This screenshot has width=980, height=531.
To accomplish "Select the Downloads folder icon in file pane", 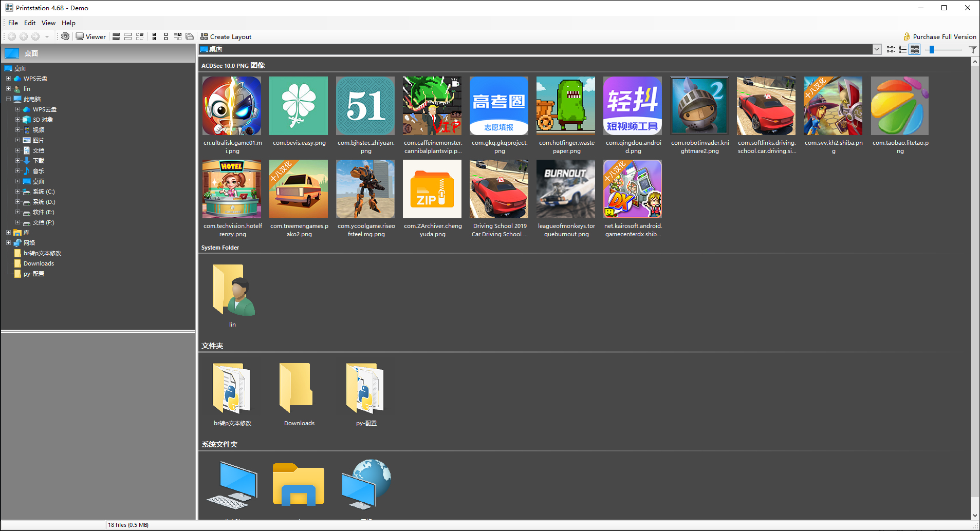I will pos(297,388).
